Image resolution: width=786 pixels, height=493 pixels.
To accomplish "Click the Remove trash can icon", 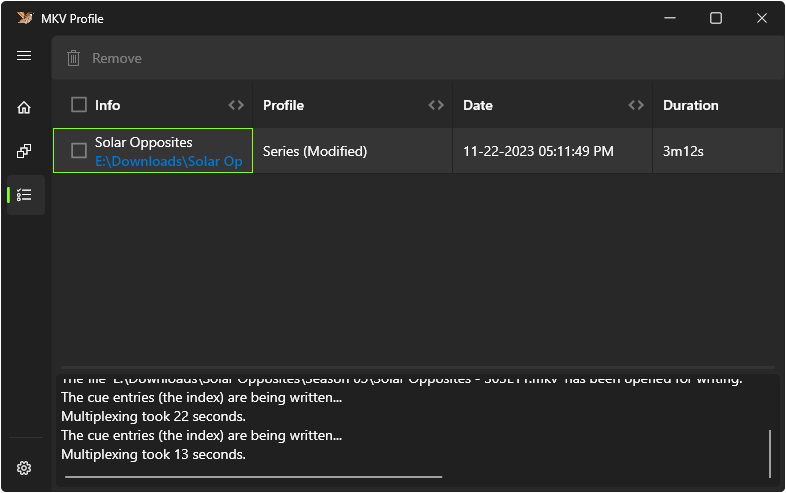I will pos(74,58).
